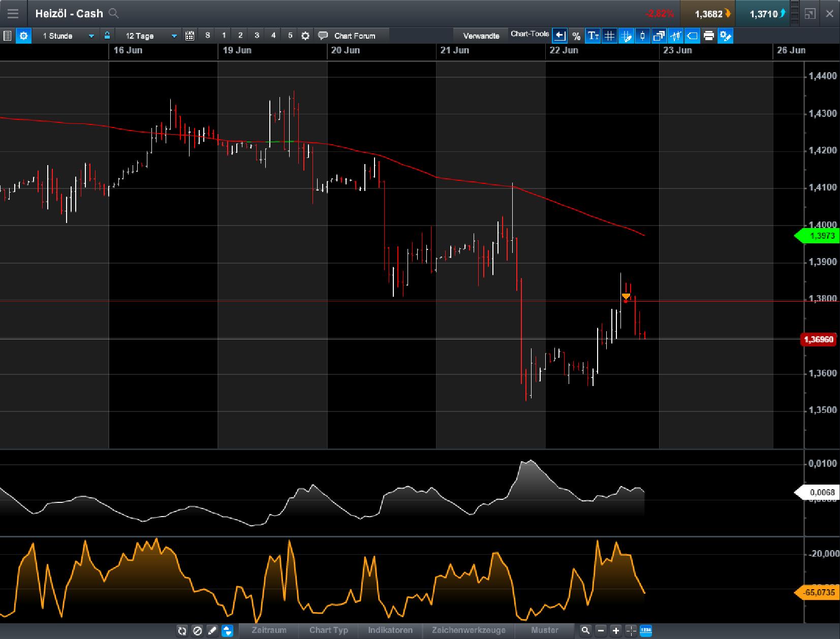
Task: Open the Zeichenwerkzeuge menu
Action: (468, 631)
